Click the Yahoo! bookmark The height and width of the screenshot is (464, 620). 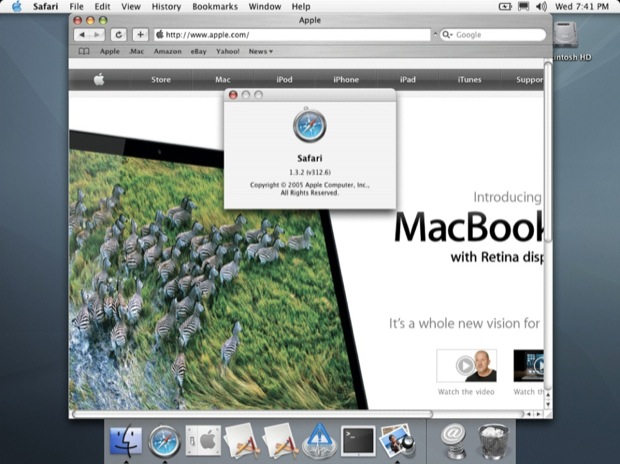tap(228, 51)
